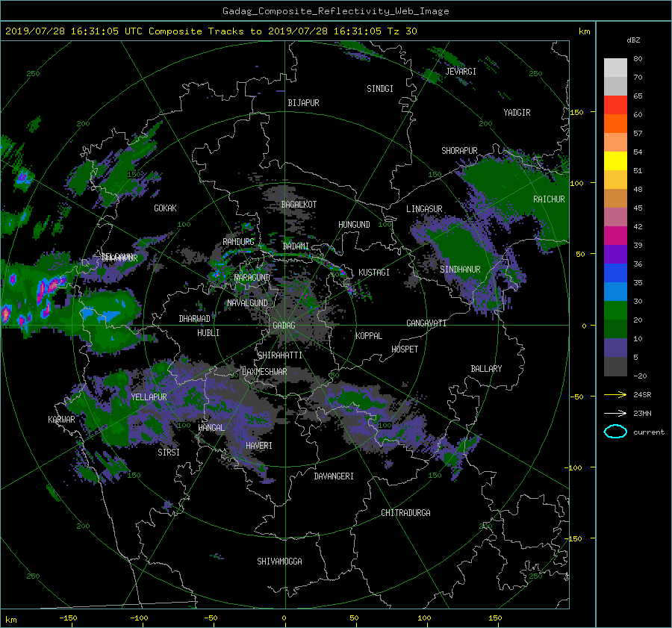Click the GOKAK city label

pos(165,208)
